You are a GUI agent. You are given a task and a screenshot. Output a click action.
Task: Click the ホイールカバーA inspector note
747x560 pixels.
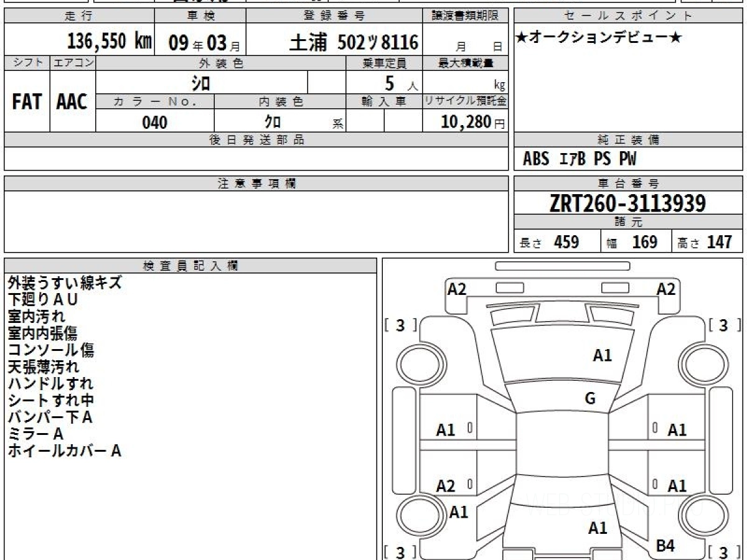[64, 451]
